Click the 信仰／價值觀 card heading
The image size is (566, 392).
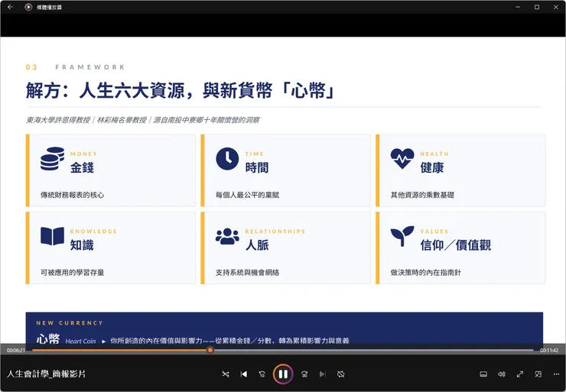click(456, 245)
